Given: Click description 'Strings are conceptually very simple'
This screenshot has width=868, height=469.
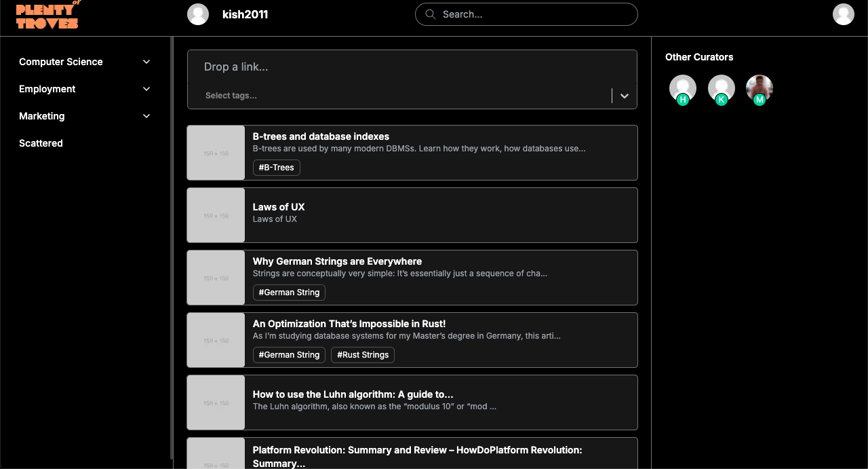Looking at the screenshot, I should tap(400, 274).
